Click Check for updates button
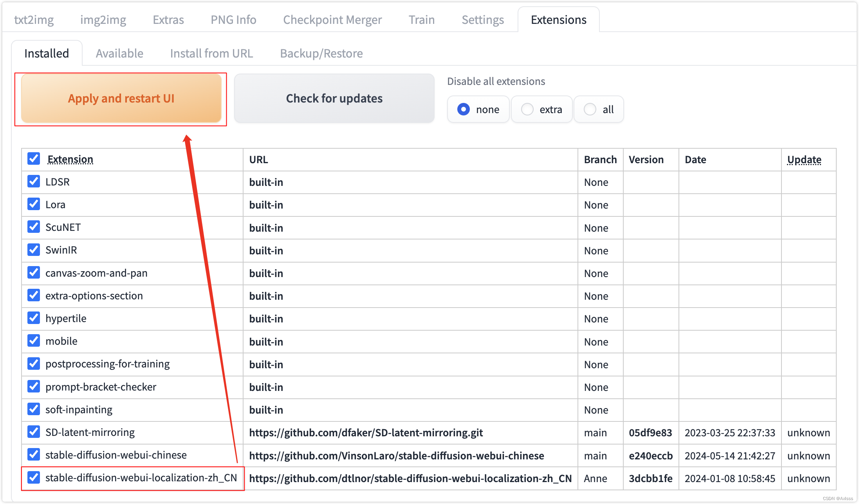Image resolution: width=859 pixels, height=504 pixels. click(334, 98)
